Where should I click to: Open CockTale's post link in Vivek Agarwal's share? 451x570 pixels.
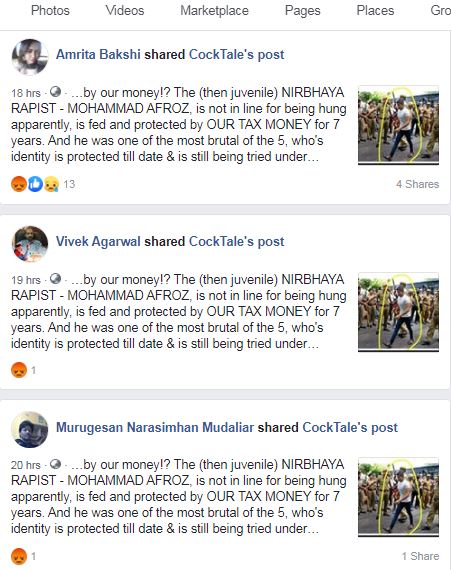(237, 242)
